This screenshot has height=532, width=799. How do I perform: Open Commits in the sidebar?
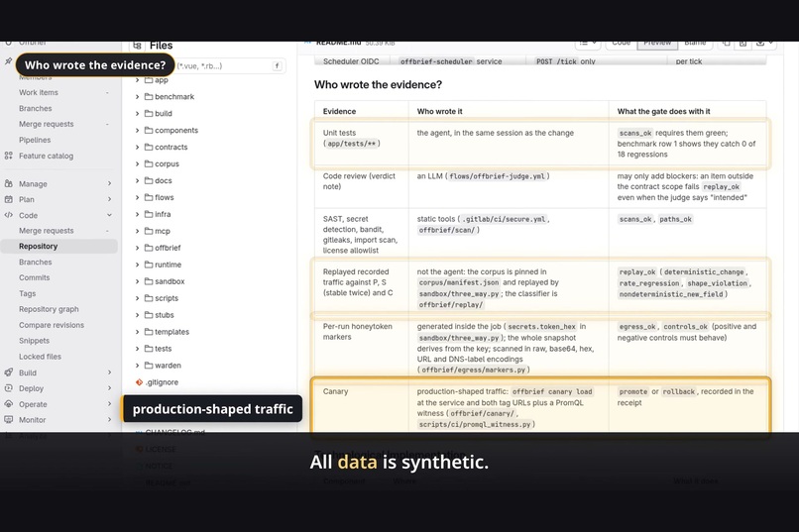[x=34, y=278]
